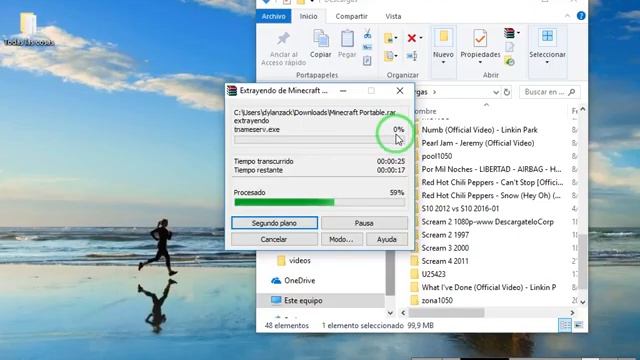
Task: Click the Segundo plano button
Action: coord(274,223)
